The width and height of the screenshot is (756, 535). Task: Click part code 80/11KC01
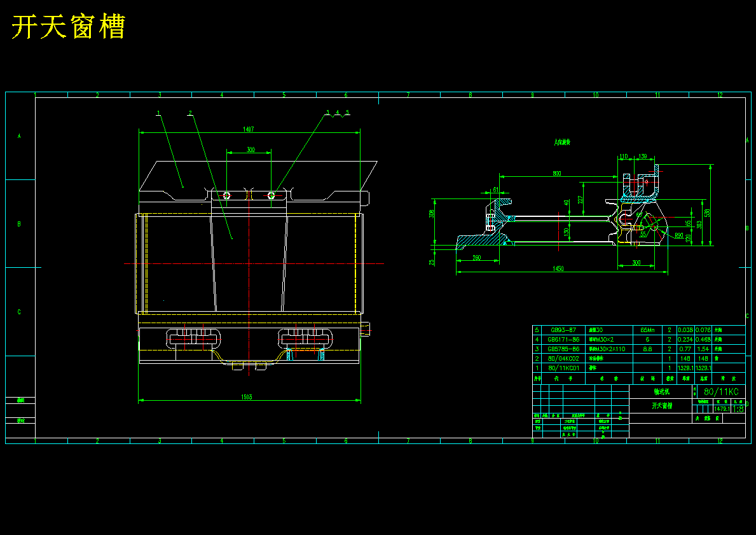tap(563, 368)
